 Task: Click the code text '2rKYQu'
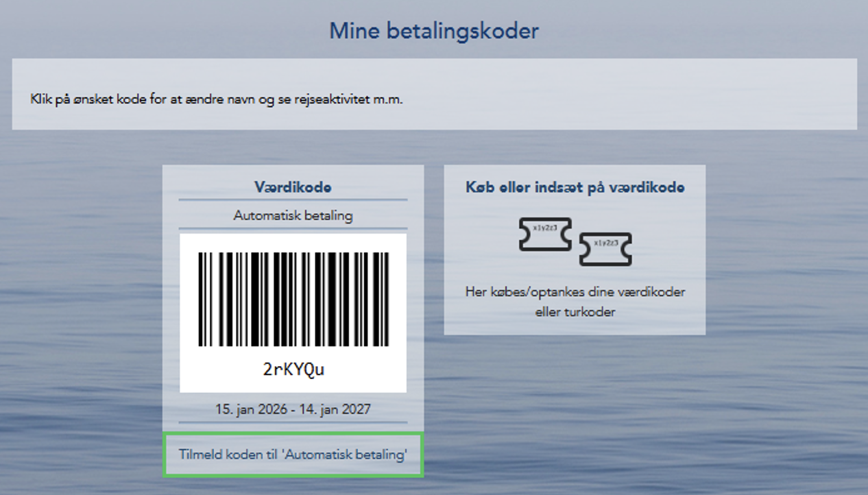tap(293, 370)
